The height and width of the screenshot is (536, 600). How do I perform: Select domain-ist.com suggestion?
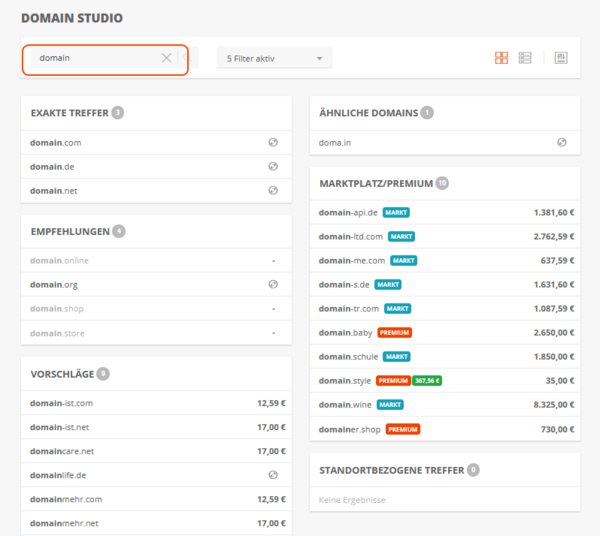(156, 403)
